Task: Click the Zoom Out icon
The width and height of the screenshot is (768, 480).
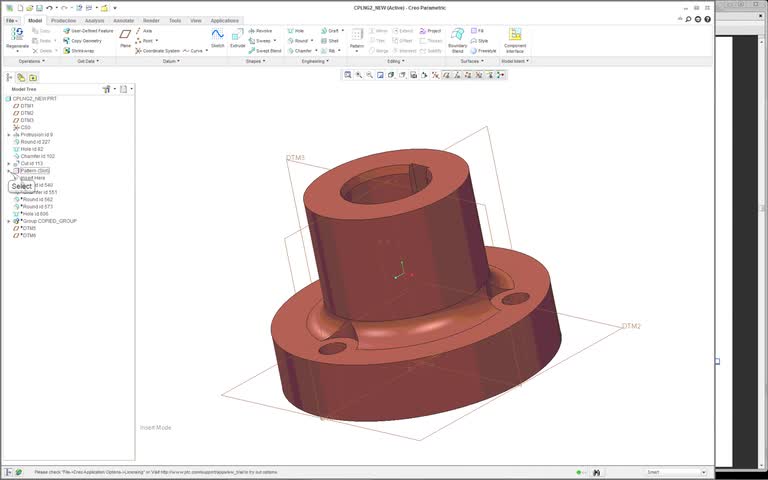Action: 369,75
